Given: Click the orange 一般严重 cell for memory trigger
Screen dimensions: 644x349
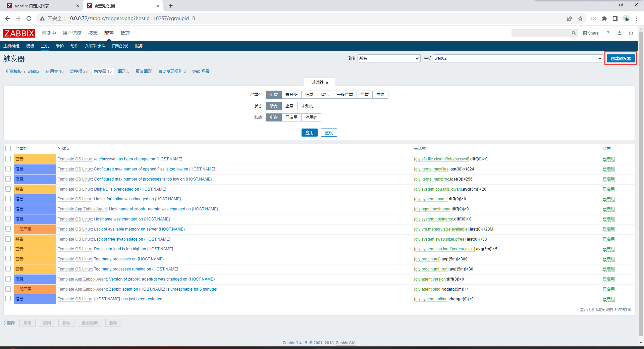Looking at the screenshot, I should tap(35, 229).
